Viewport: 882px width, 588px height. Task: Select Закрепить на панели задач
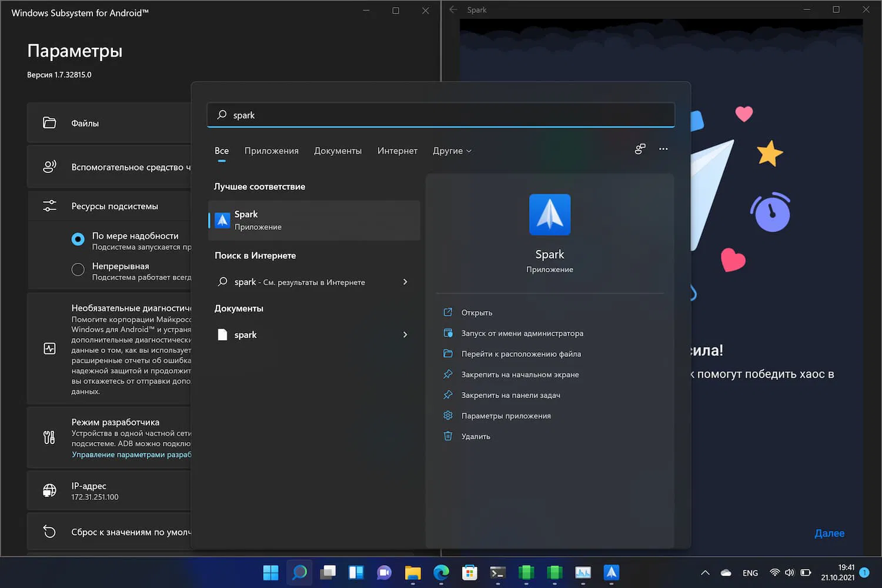511,395
